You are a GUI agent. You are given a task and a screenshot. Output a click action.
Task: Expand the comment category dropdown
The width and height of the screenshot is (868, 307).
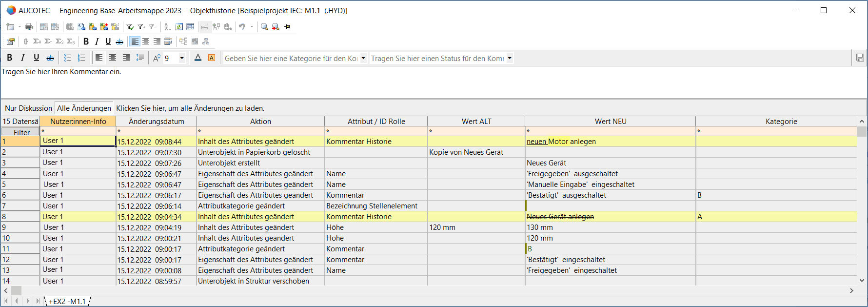pos(363,58)
